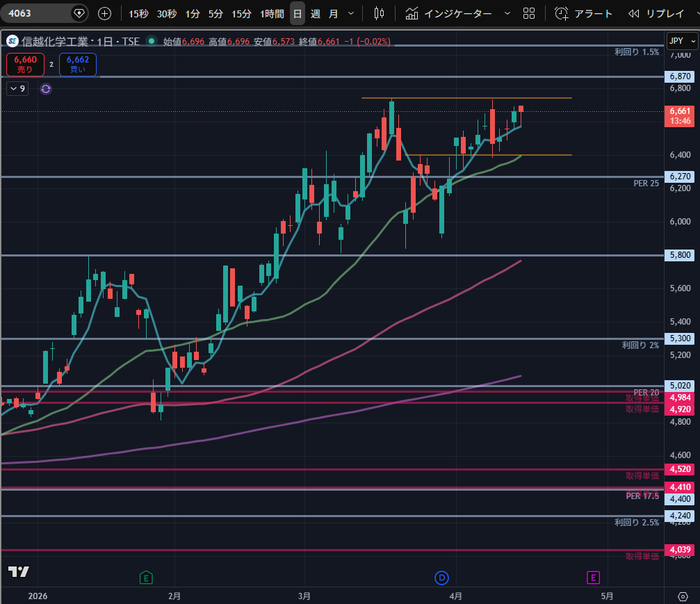Switch to monthly 月 timeframe
The width and height of the screenshot is (700, 604).
coord(334,14)
